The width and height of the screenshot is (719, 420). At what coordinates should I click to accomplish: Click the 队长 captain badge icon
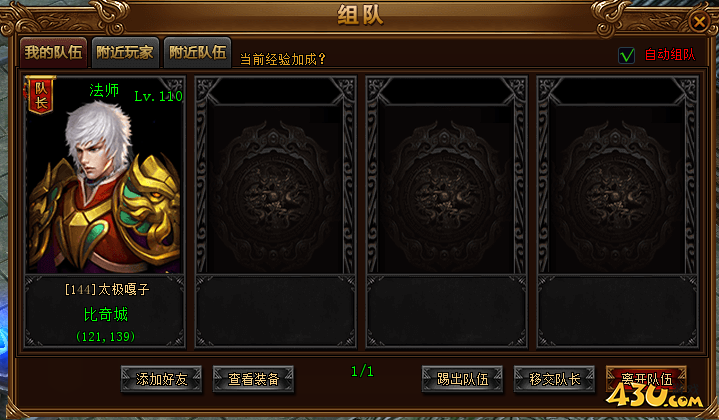40,94
